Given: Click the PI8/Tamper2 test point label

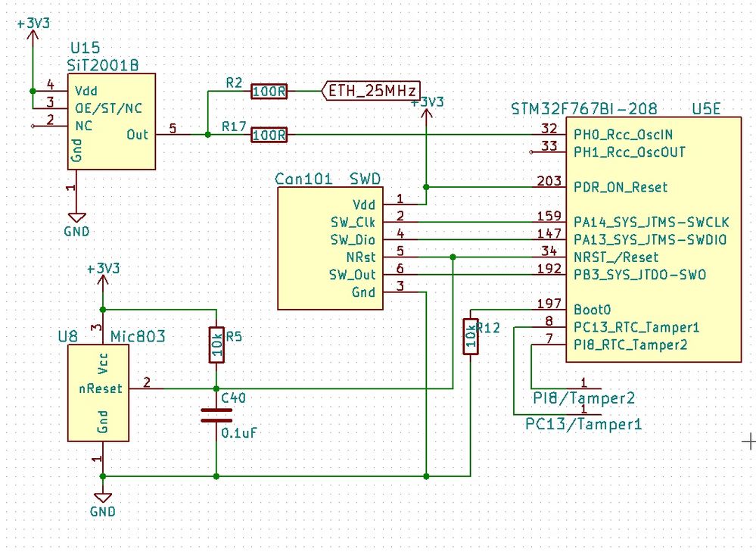Looking at the screenshot, I should tap(583, 398).
